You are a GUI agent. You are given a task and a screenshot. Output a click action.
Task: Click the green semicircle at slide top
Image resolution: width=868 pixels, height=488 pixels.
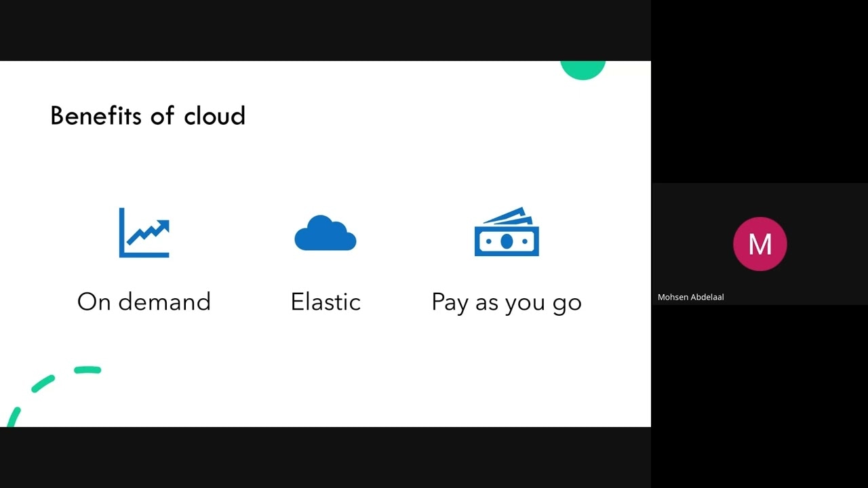583,69
